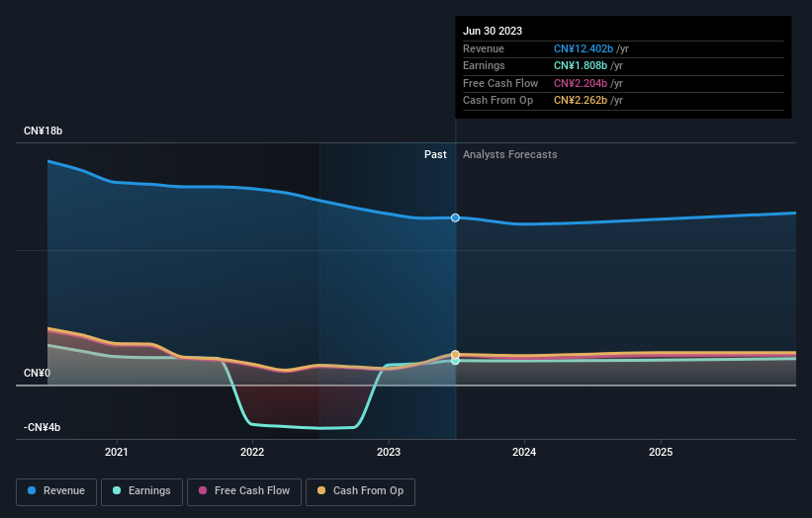This screenshot has height=518, width=812.
Task: Select the Revenue data point marker on chart
Action: (x=455, y=217)
